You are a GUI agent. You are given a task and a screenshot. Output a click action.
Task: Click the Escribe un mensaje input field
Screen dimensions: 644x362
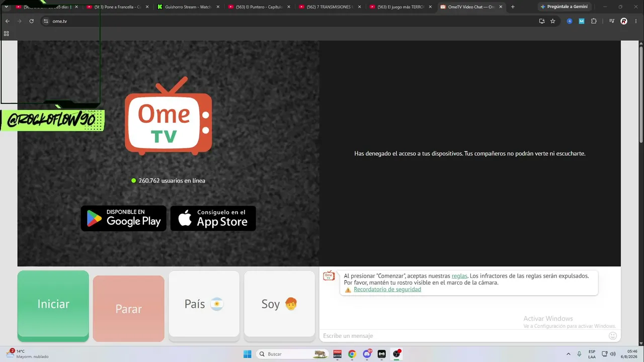pos(463,336)
